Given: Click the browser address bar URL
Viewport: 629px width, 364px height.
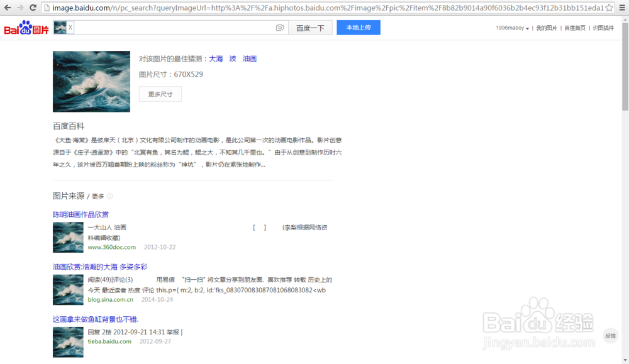Looking at the screenshot, I should coord(327,8).
